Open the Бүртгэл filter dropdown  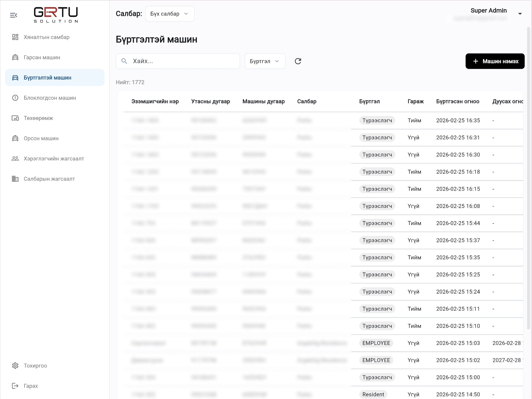click(x=265, y=61)
